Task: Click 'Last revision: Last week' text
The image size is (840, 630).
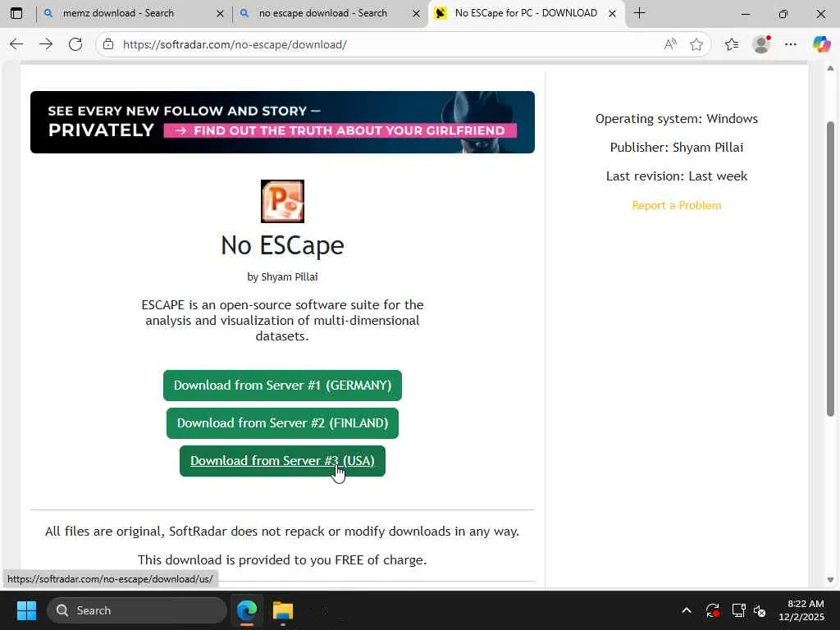Action: coord(677,176)
